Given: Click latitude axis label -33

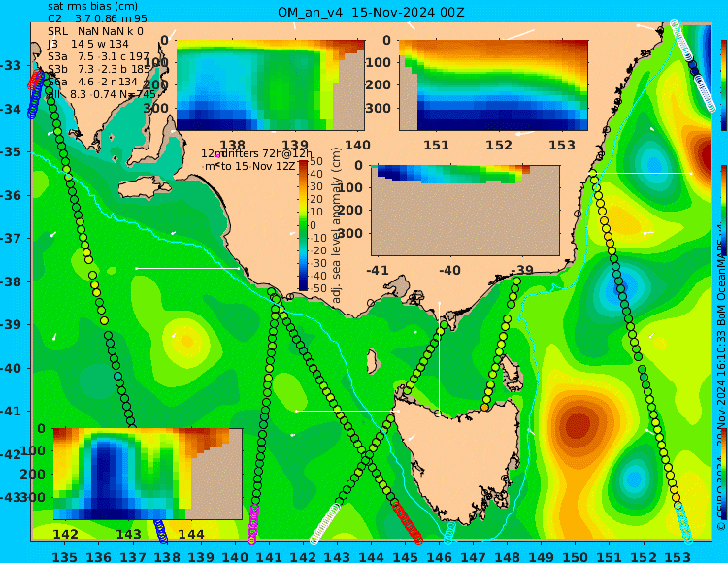Looking at the screenshot, I should pos(11,65).
